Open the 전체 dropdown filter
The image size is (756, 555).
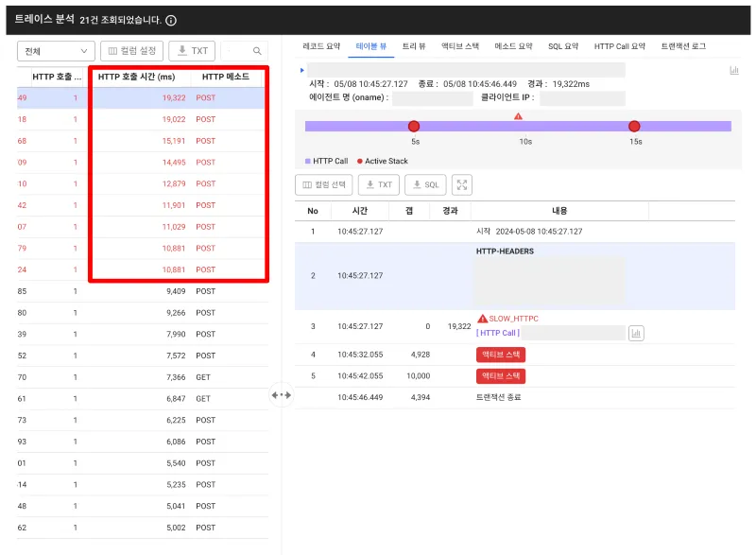[x=56, y=51]
